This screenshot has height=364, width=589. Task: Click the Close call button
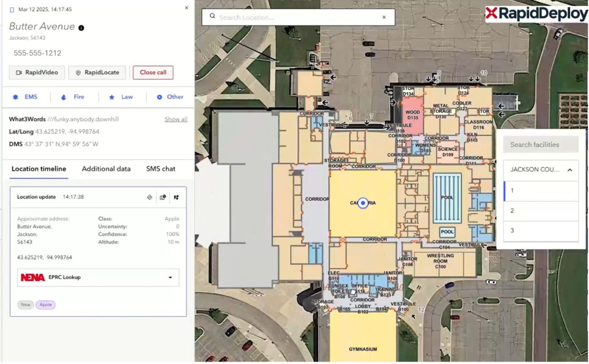coord(153,72)
